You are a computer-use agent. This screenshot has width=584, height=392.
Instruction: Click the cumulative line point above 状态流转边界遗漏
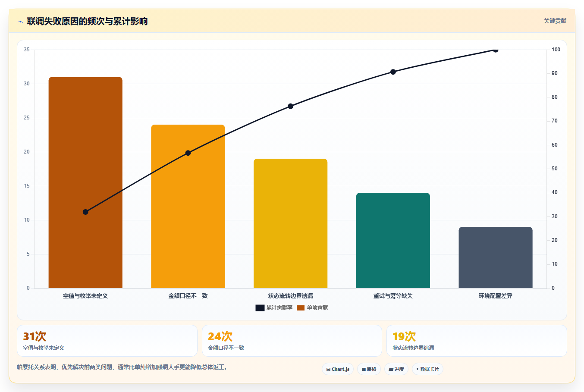click(290, 106)
